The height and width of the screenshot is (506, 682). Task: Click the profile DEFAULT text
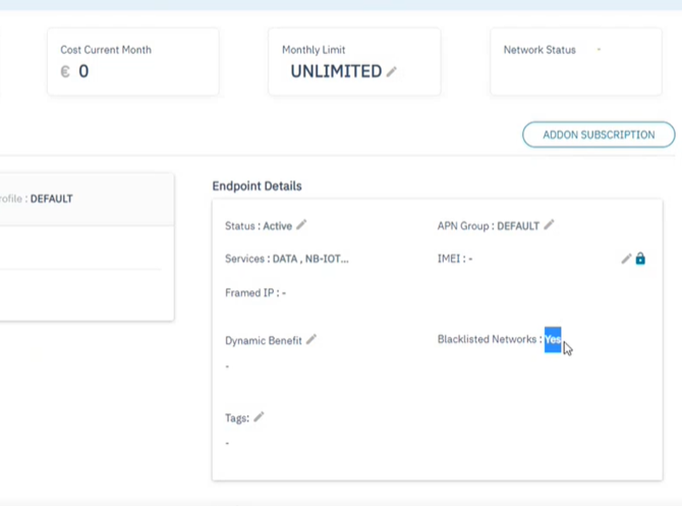point(51,199)
